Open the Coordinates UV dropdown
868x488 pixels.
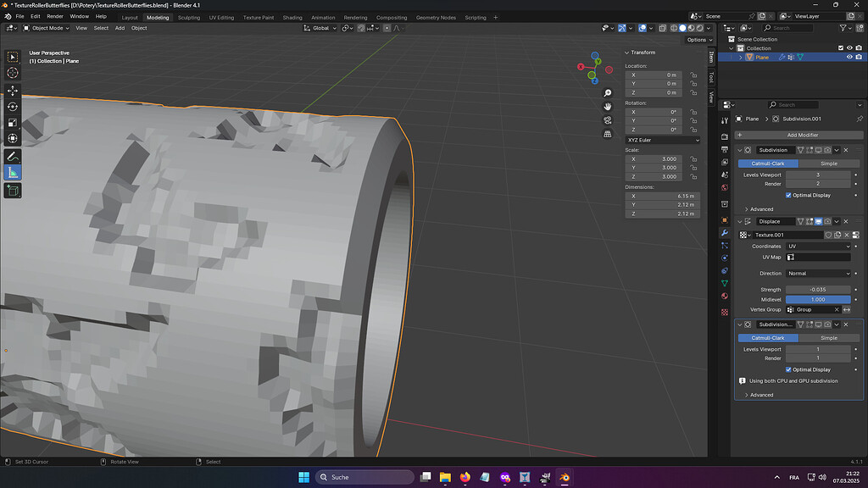pyautogui.click(x=818, y=247)
